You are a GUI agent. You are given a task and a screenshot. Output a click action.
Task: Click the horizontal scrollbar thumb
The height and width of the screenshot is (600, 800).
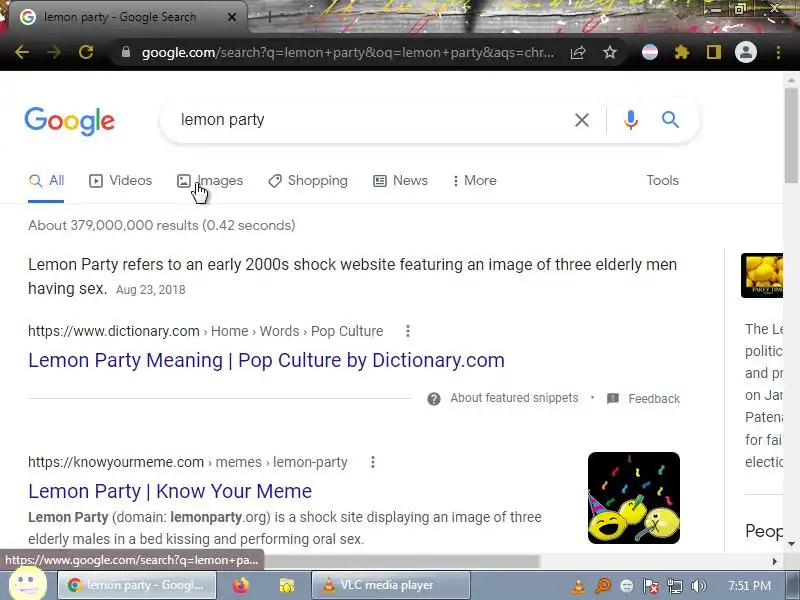pos(402,561)
